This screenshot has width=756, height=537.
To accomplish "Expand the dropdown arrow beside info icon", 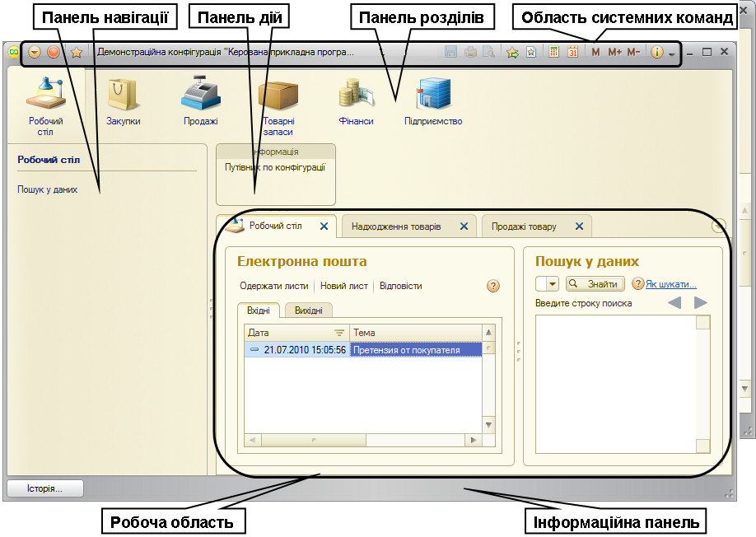I will point(672,54).
